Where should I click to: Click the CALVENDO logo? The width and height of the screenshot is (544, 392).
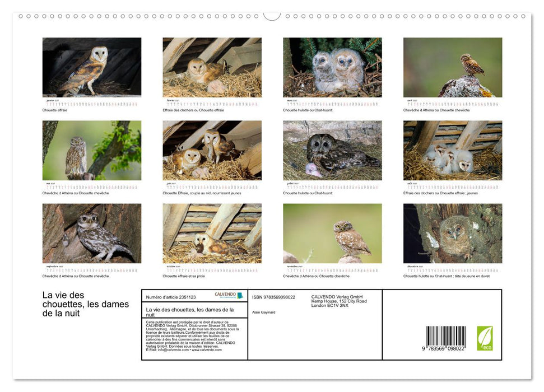229,295
